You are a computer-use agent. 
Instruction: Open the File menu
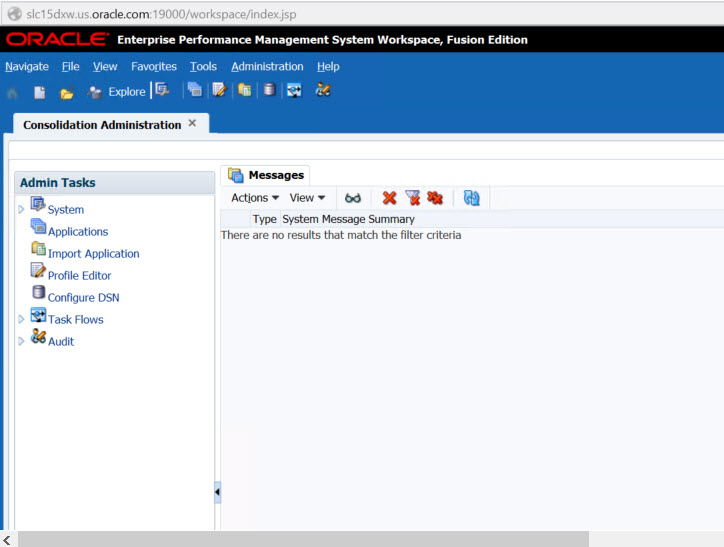[x=71, y=67]
